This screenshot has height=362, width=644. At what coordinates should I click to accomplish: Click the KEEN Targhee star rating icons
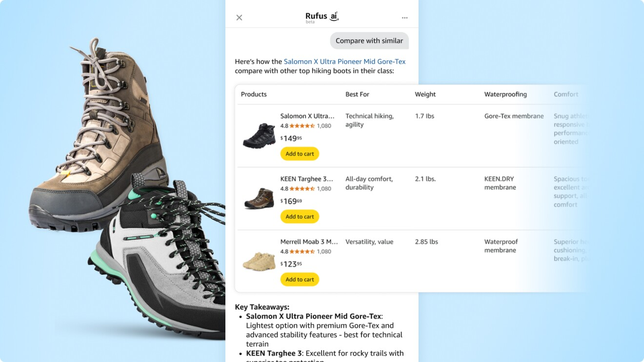tap(302, 189)
